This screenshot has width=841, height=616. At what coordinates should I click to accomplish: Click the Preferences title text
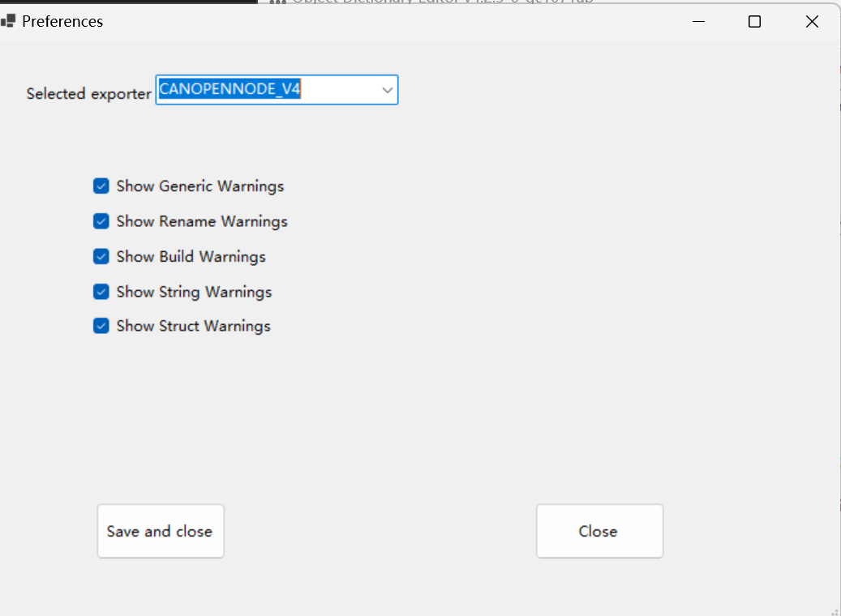62,21
